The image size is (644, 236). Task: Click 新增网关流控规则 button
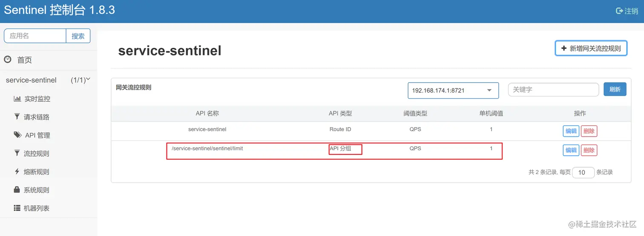click(591, 48)
